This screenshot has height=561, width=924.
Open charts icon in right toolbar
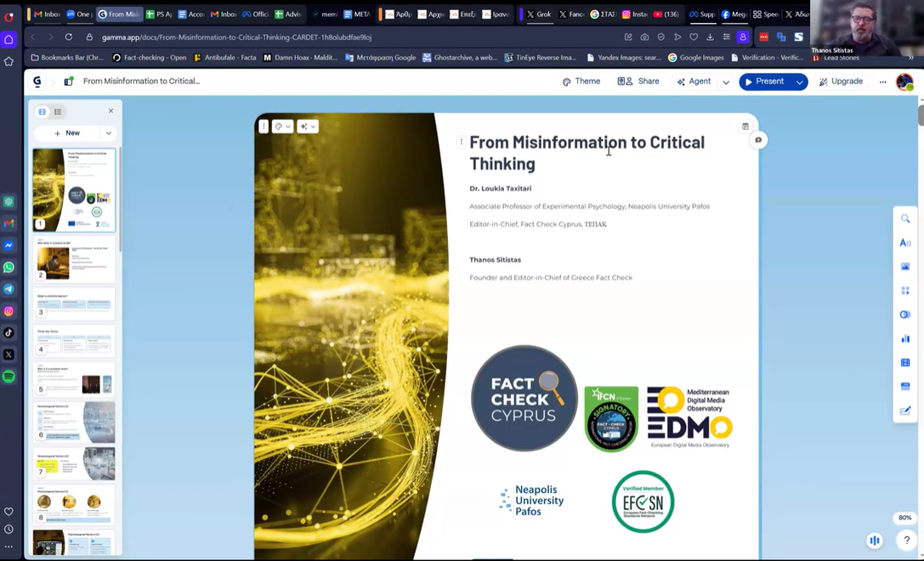pos(905,338)
